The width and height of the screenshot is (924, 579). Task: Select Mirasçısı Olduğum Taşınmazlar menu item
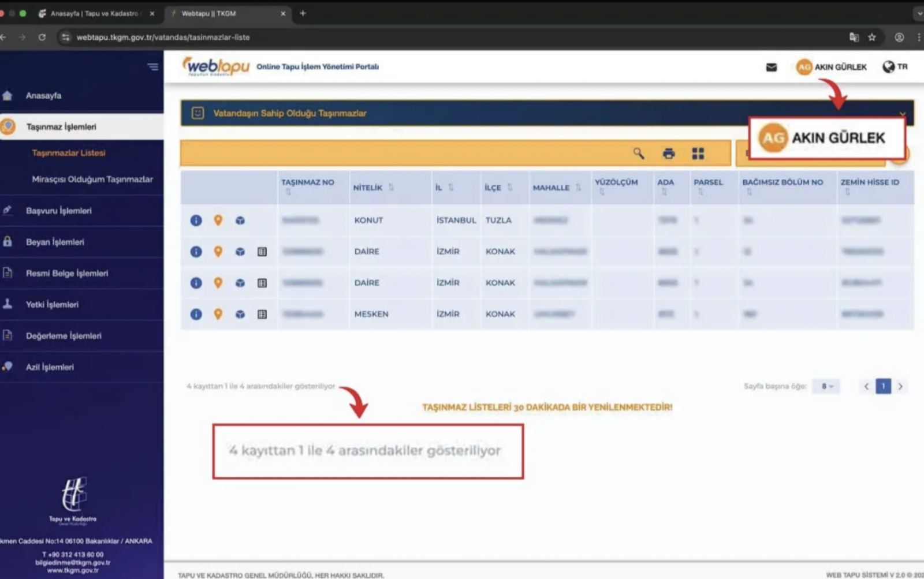tap(92, 180)
